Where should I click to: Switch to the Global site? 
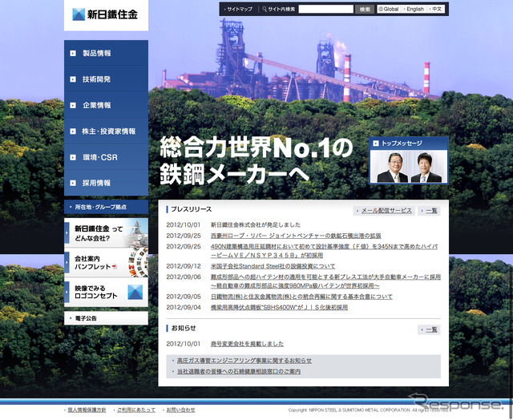click(389, 9)
